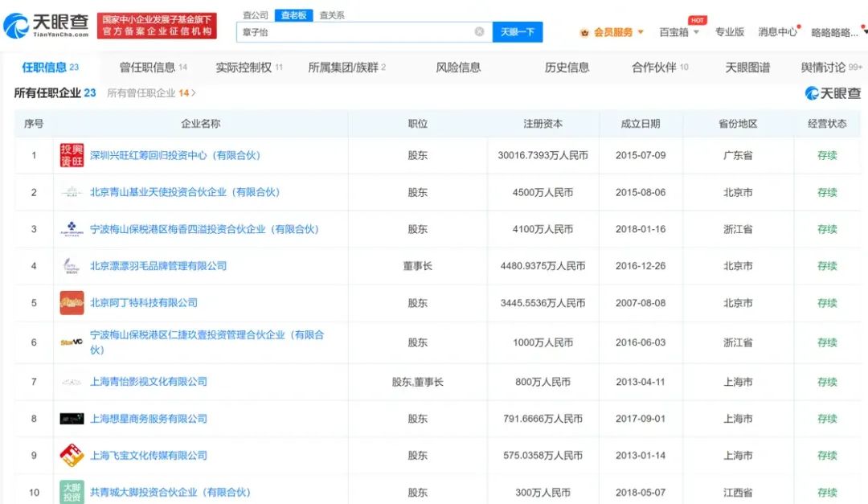Open 上海青怡影视文化有限公司 company link
The width and height of the screenshot is (868, 504).
tap(149, 382)
